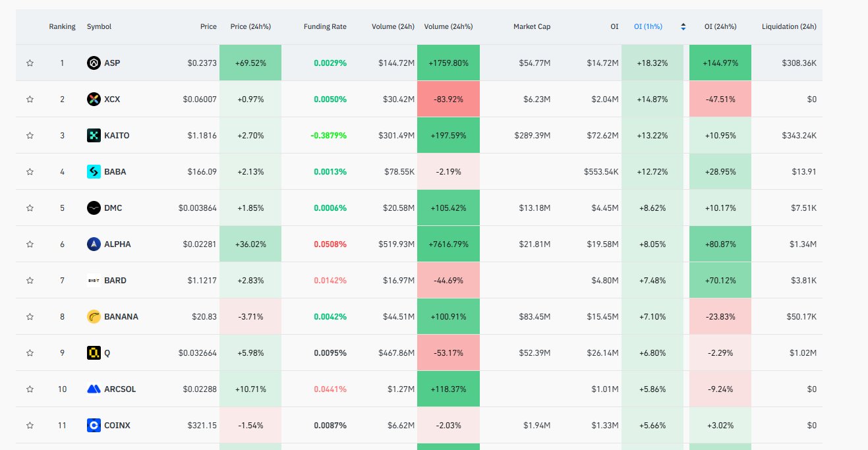The width and height of the screenshot is (868, 450).
Task: Click the ALPHA coin logo icon
Action: 94,244
